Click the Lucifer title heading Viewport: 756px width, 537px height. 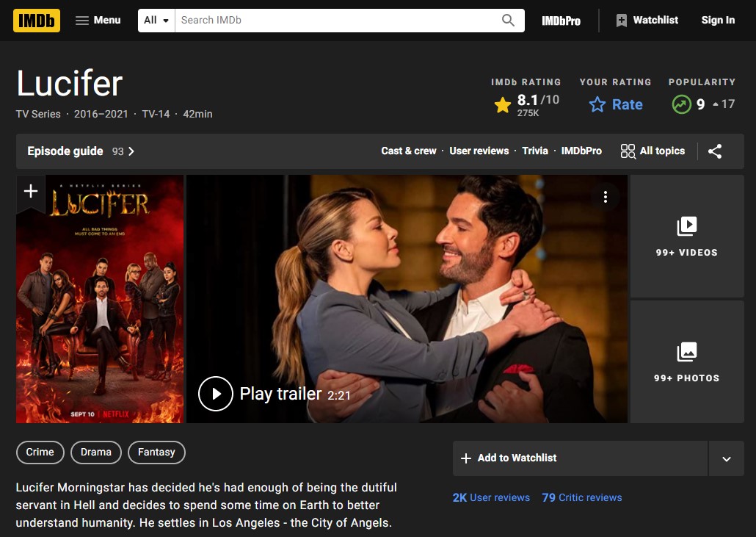coord(70,83)
